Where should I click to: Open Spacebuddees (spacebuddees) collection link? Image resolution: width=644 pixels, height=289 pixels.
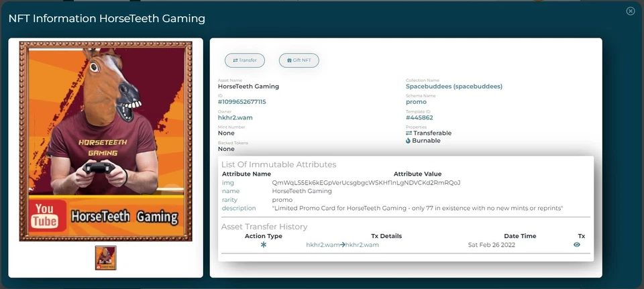454,86
